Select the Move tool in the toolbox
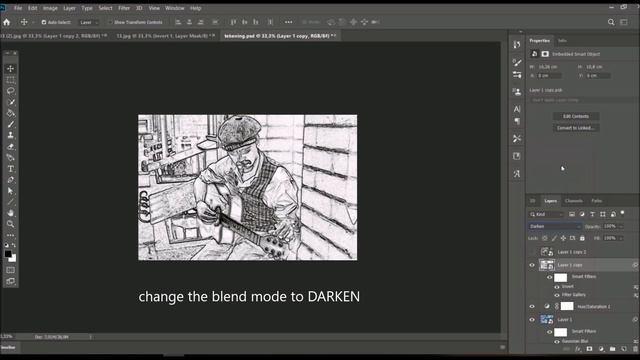The width and height of the screenshot is (640, 360). pyautogui.click(x=11, y=69)
